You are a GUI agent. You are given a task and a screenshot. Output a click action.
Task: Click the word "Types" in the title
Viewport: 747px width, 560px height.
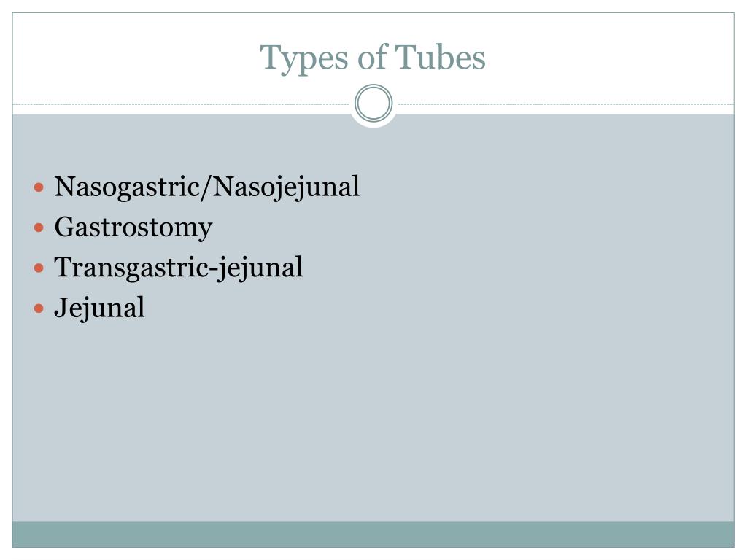304,59
